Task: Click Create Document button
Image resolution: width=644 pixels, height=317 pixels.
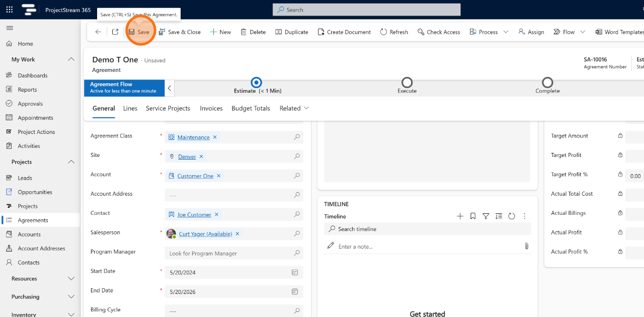Action: (345, 32)
